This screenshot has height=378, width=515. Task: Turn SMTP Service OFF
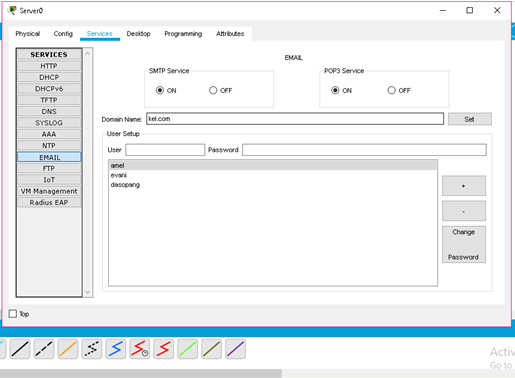213,90
